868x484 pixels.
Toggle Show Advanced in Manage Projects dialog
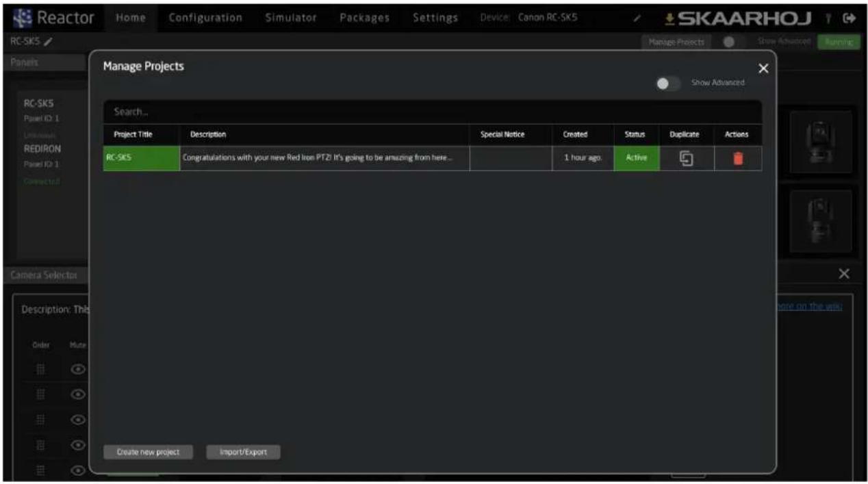coord(668,83)
